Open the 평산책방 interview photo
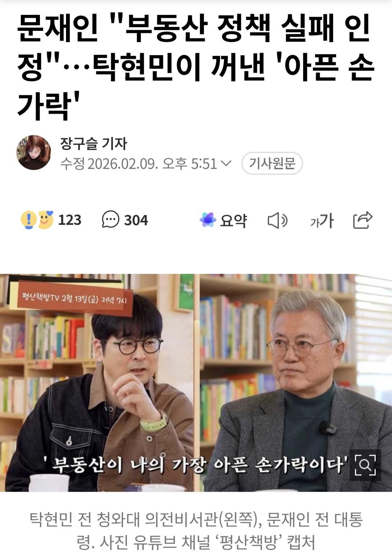The width and height of the screenshot is (392, 557). pyautogui.click(x=196, y=383)
